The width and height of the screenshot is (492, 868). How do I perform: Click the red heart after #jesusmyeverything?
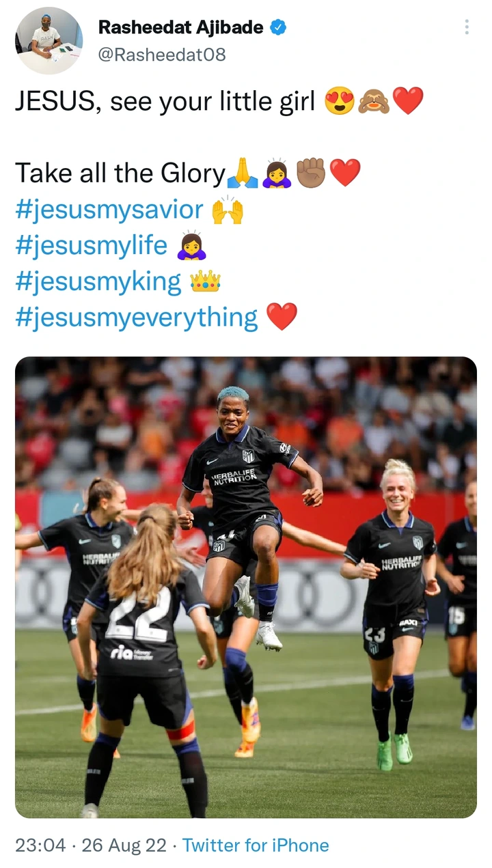point(282,317)
